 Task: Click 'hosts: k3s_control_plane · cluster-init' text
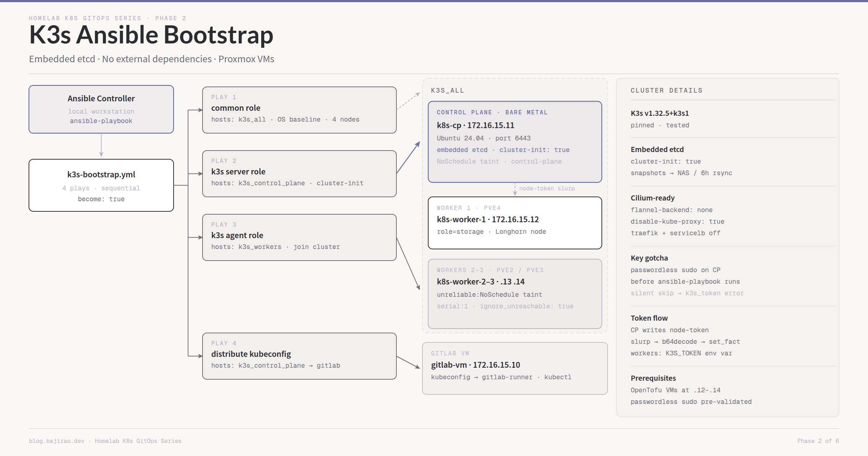(x=288, y=183)
